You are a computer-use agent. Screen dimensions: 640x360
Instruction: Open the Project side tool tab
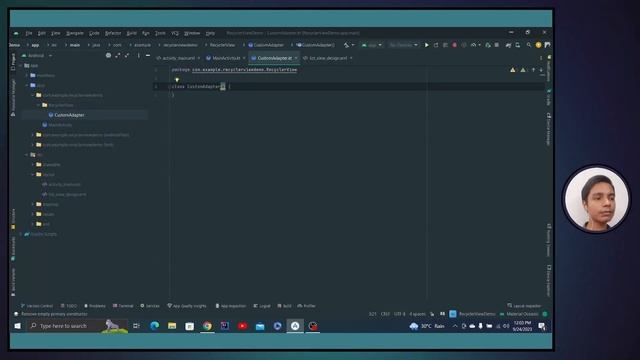tap(13, 61)
